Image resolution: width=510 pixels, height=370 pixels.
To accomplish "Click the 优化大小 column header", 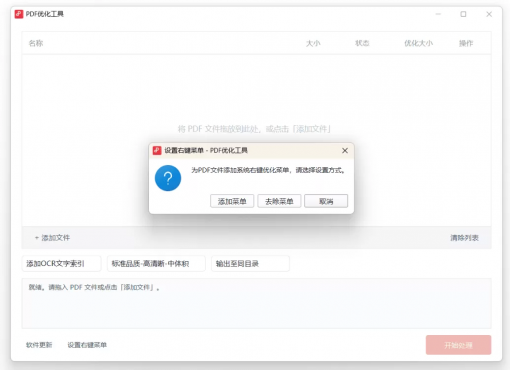I will point(418,43).
